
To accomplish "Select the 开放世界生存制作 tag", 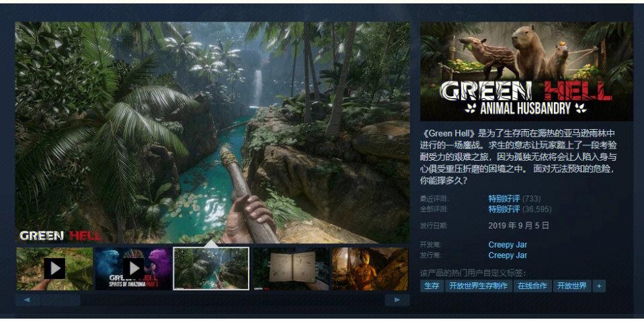I will (x=479, y=286).
